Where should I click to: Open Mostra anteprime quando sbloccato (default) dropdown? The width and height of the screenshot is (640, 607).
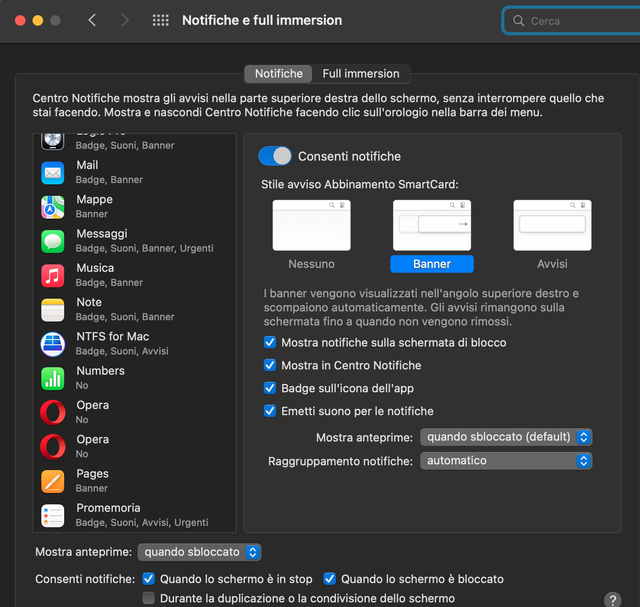(x=506, y=437)
